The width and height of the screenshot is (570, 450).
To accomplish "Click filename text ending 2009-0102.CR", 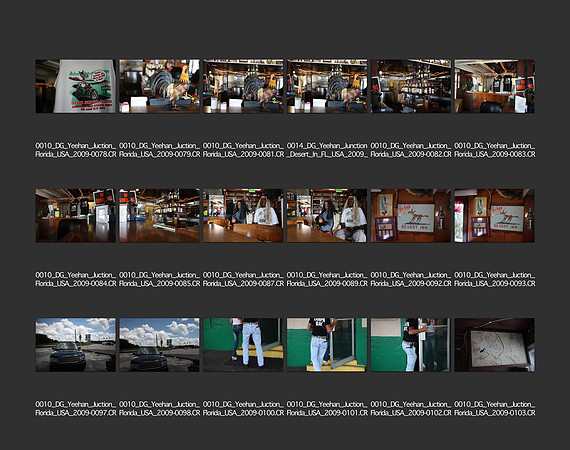I will pyautogui.click(x=411, y=408).
